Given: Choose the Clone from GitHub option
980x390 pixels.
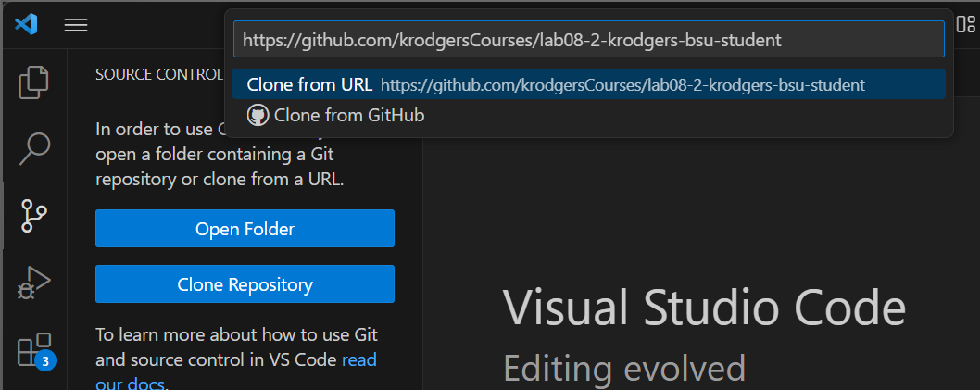Looking at the screenshot, I should click(x=349, y=116).
